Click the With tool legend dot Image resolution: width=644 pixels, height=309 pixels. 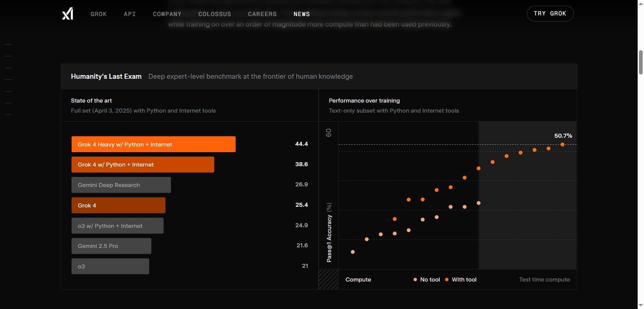(447, 280)
